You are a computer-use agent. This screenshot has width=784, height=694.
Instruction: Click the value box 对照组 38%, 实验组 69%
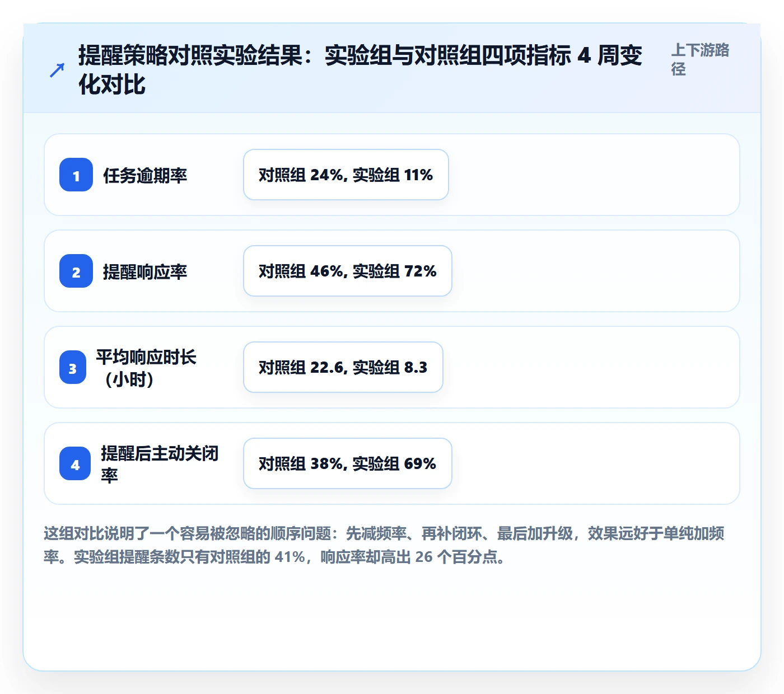click(x=348, y=463)
